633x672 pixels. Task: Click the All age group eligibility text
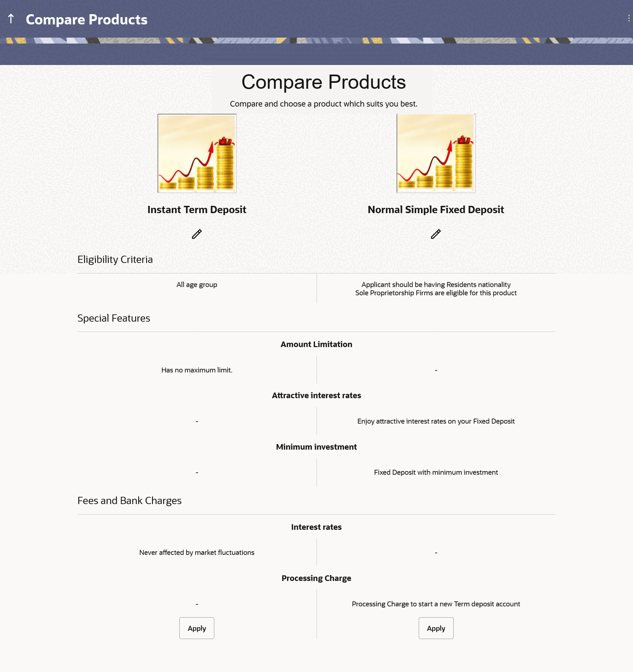[x=196, y=285]
